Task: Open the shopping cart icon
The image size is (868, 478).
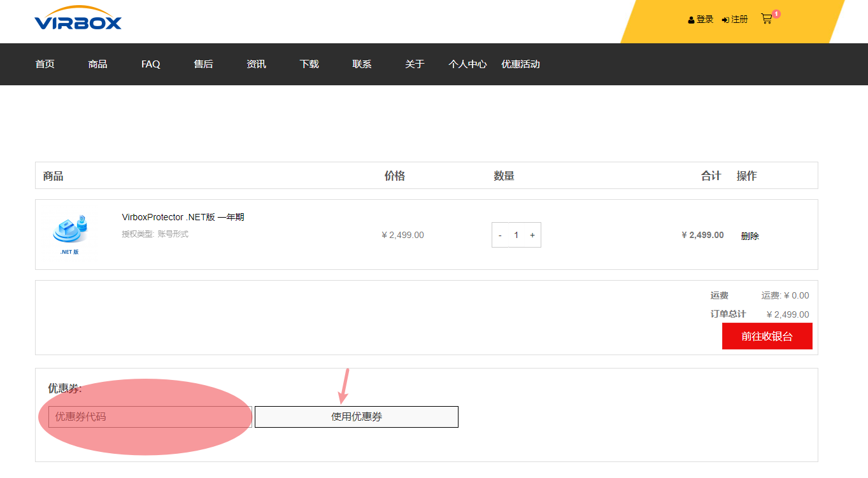Action: 767,19
